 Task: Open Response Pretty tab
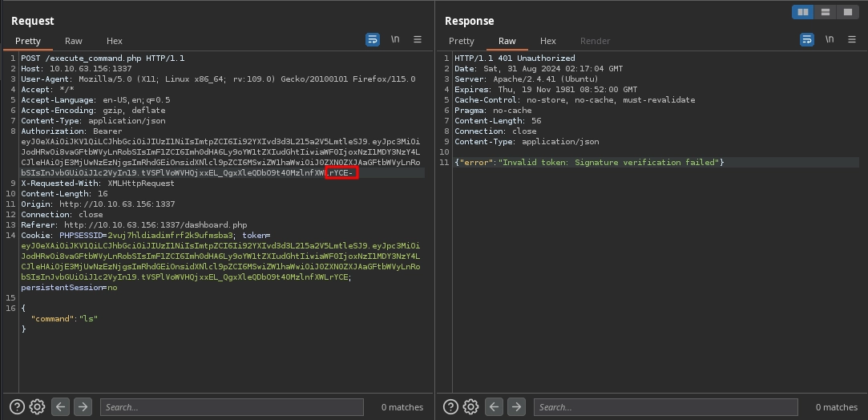tap(461, 41)
